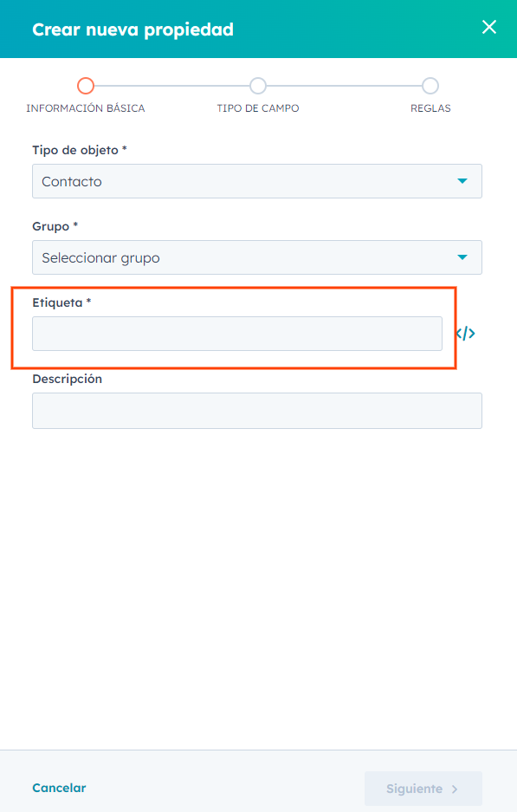Click the Cancelar link

59,788
